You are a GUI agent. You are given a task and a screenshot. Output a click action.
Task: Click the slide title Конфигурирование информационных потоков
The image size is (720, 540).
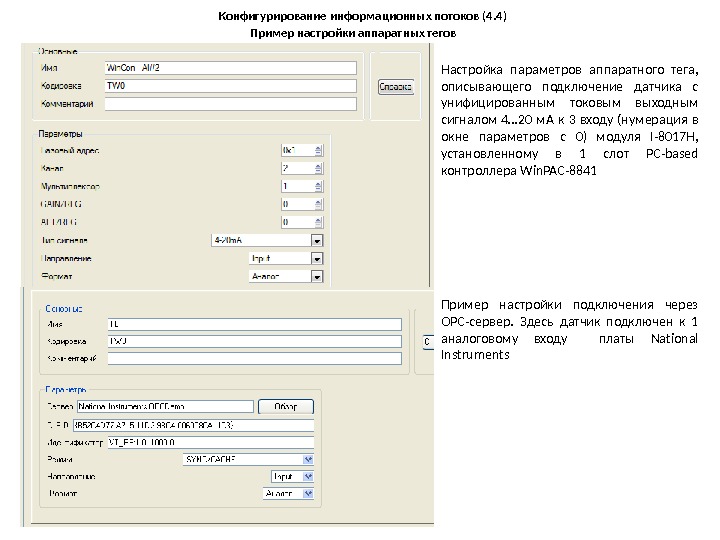[362, 16]
